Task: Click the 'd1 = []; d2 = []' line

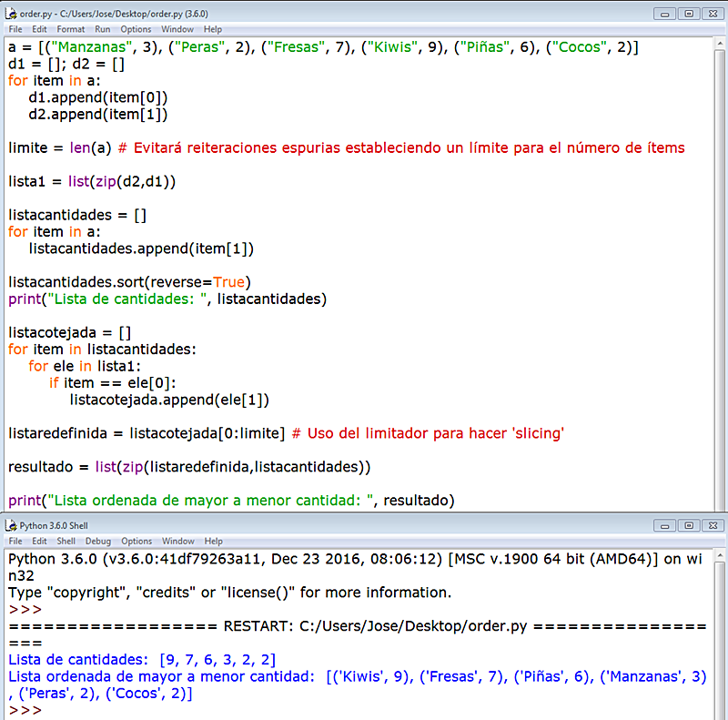Action: [66, 64]
